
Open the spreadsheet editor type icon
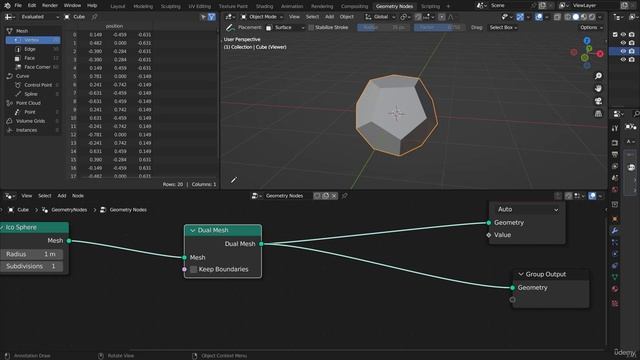10,17
